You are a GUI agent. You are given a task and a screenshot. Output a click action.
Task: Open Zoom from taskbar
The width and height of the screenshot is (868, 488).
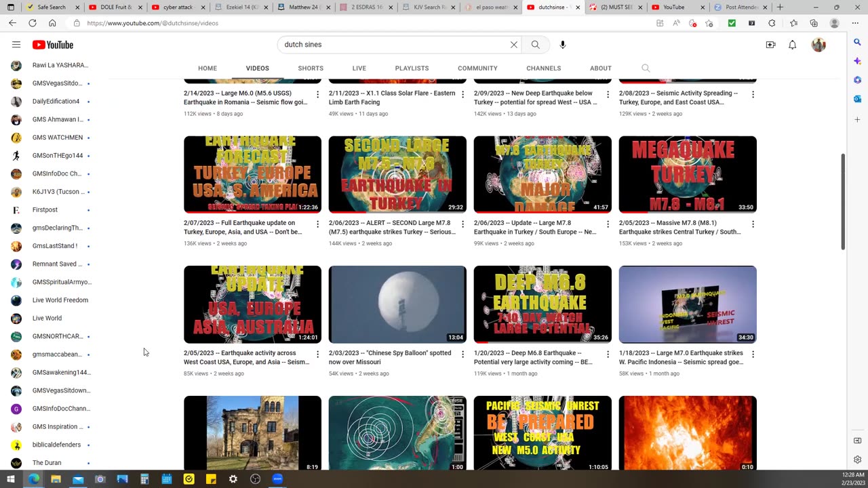coord(277,479)
